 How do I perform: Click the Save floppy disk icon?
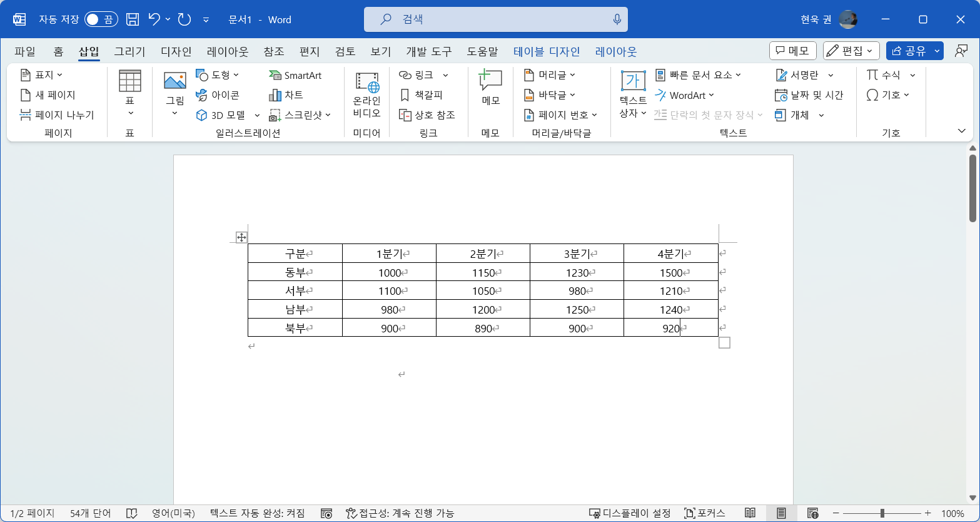(133, 19)
